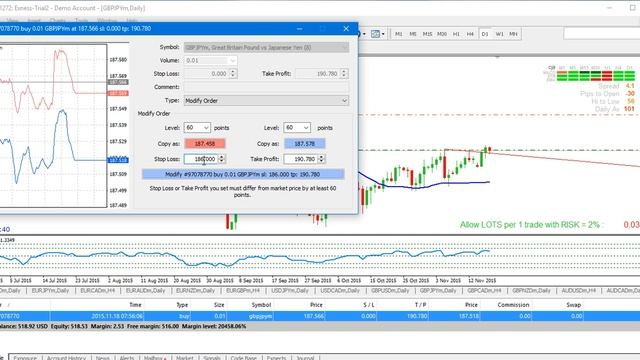The image size is (640, 360).
Task: Select the M1 timeframe button
Action: coord(398,34)
